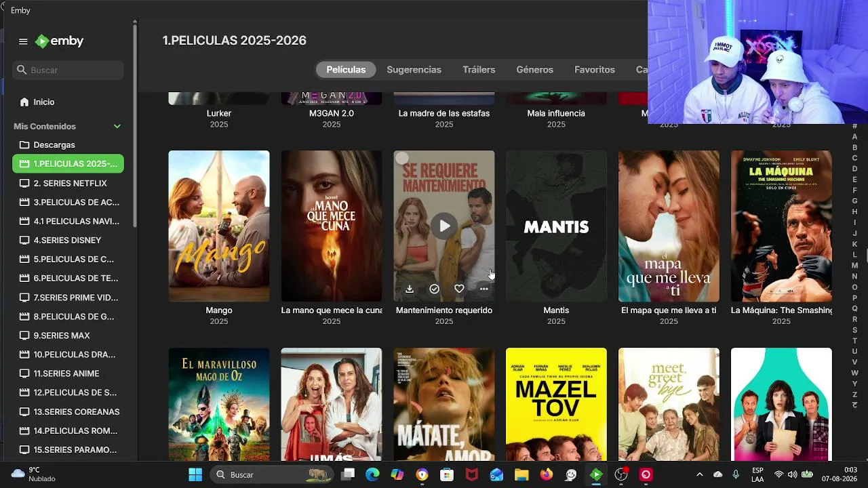Viewport: 868px width, 488px height.
Task: Open the Copilot app from the taskbar
Action: 397,474
